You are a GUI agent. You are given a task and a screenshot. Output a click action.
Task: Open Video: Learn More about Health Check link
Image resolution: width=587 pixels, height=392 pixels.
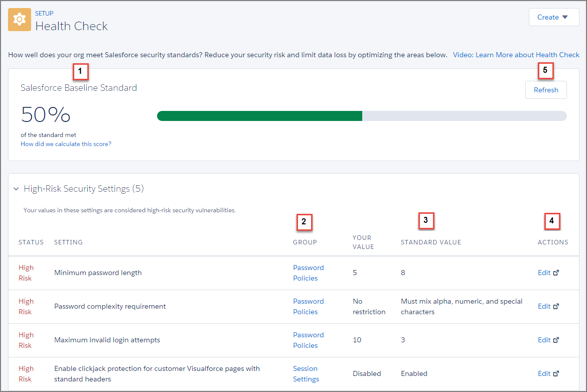pyautogui.click(x=516, y=55)
